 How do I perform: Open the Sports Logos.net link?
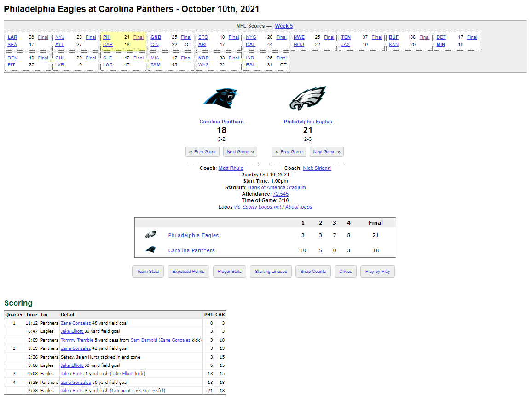pos(258,207)
